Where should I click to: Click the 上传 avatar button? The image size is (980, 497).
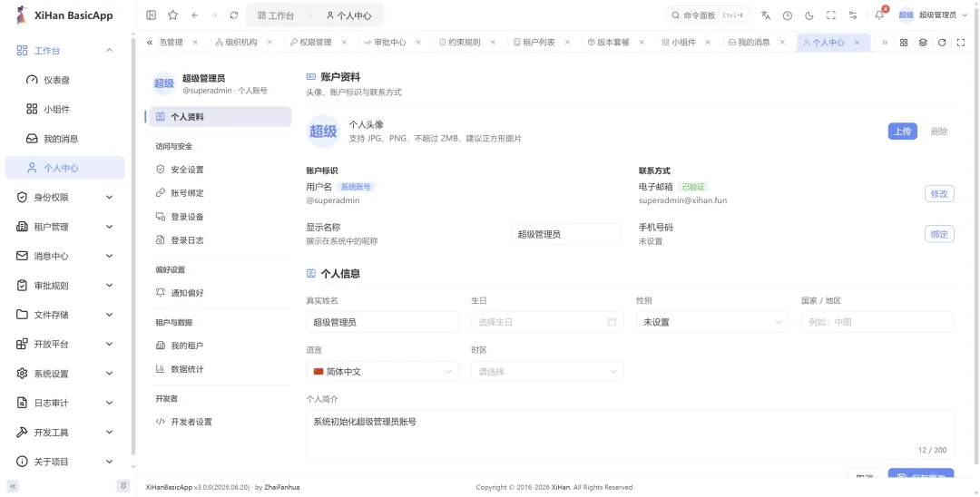pos(903,132)
